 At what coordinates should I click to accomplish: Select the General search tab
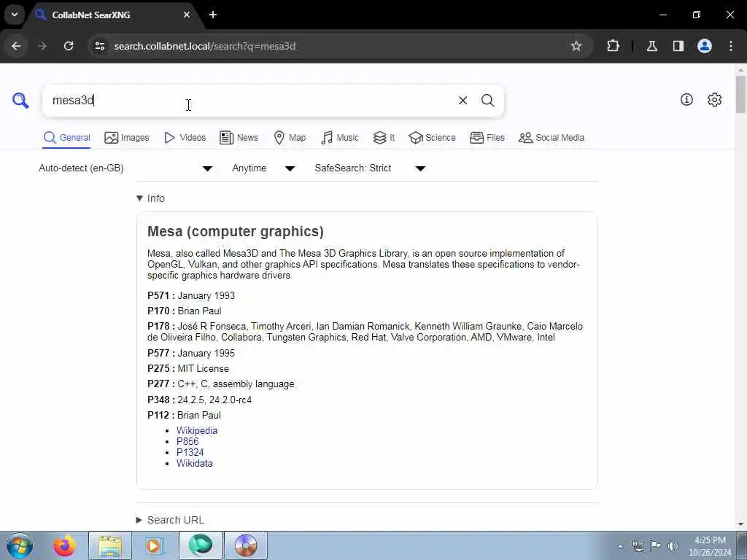[66, 138]
